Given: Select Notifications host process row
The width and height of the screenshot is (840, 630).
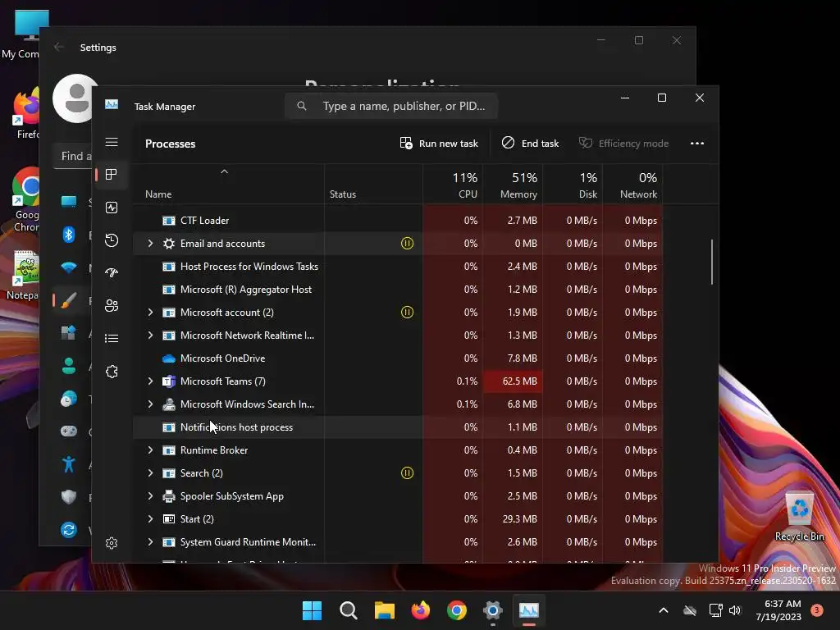Looking at the screenshot, I should [x=398, y=427].
